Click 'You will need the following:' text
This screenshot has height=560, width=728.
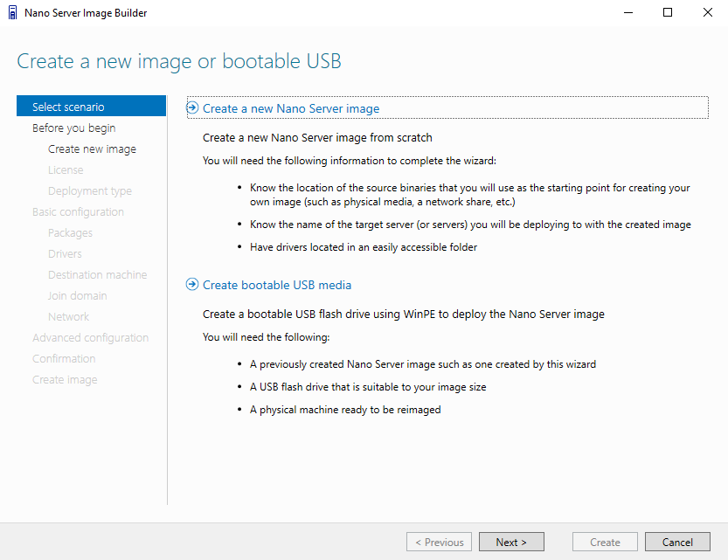266,337
